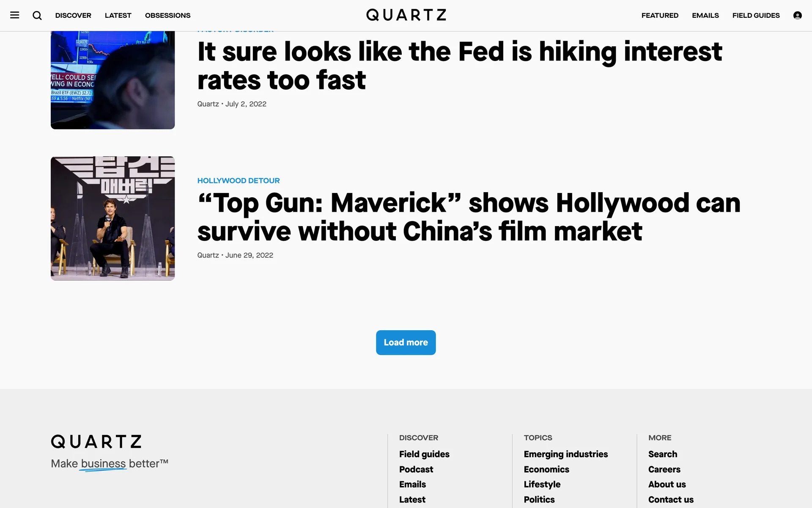
Task: Open Obsessions in top navigation
Action: (167, 15)
